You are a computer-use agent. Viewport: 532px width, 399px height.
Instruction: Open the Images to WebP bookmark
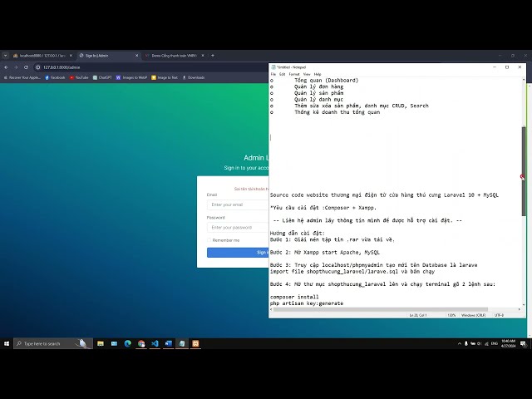click(131, 77)
